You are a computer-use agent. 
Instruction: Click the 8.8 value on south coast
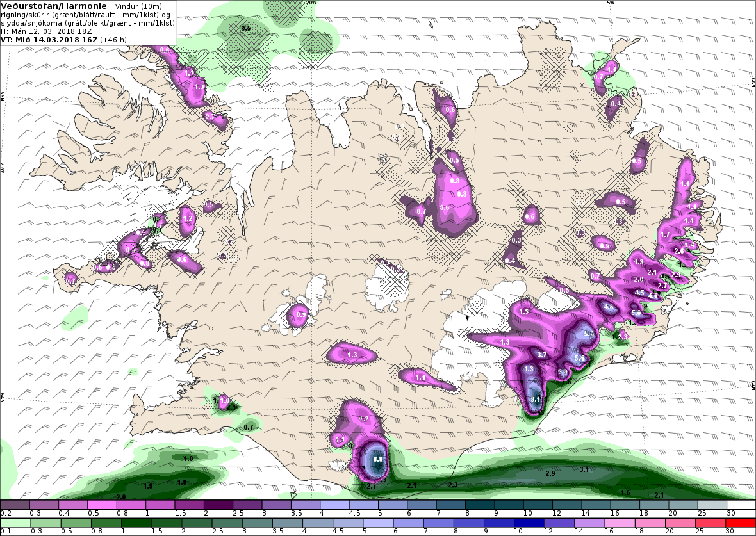[x=378, y=459]
